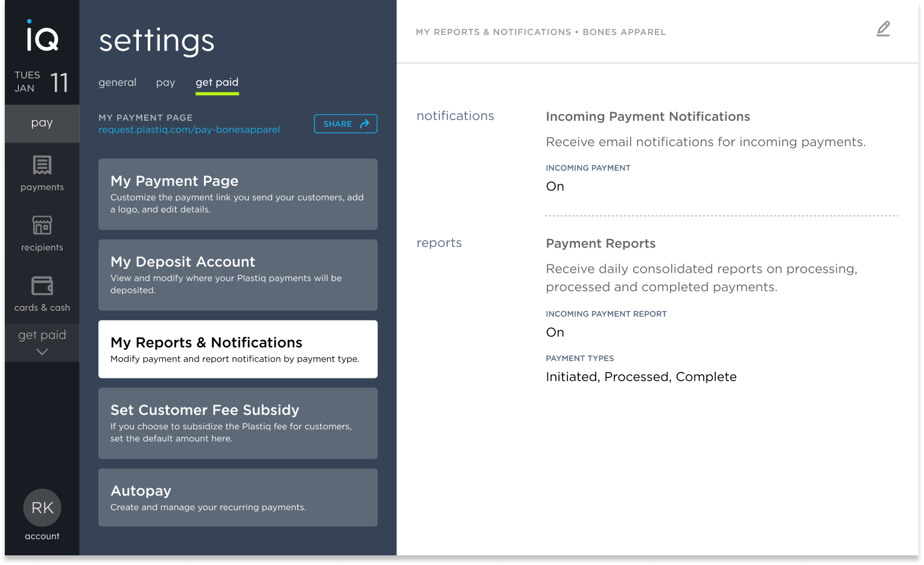Viewport: 924px width, 565px height.
Task: Select My Reports & Notifications card
Action: click(x=238, y=350)
